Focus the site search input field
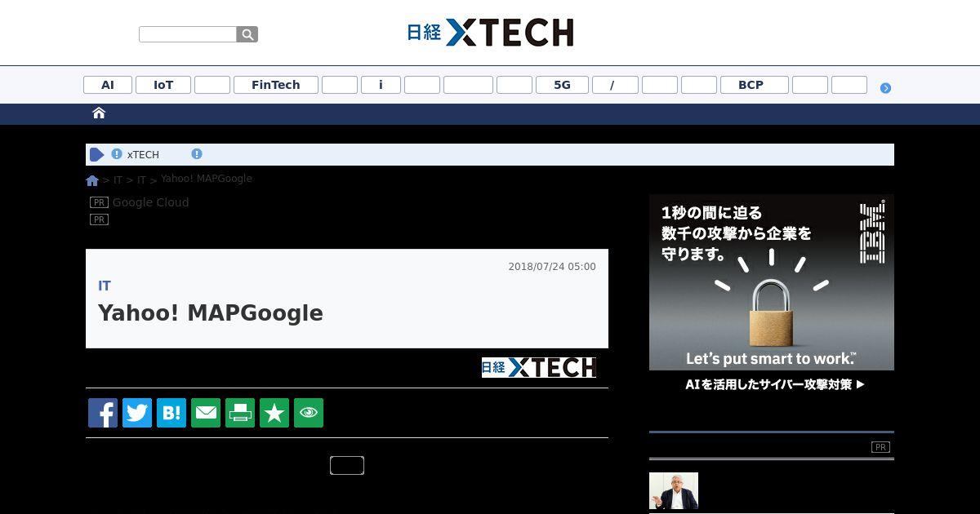 (x=188, y=34)
